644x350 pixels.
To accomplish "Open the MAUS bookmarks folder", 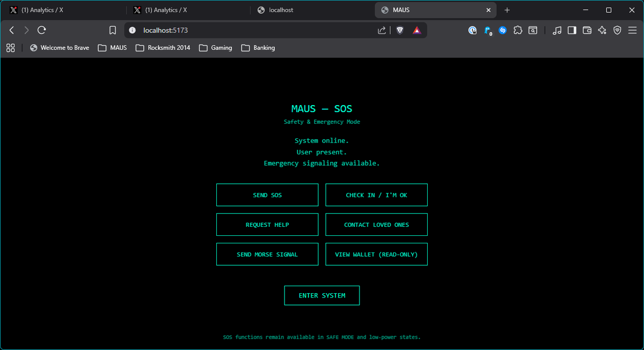I will click(113, 48).
